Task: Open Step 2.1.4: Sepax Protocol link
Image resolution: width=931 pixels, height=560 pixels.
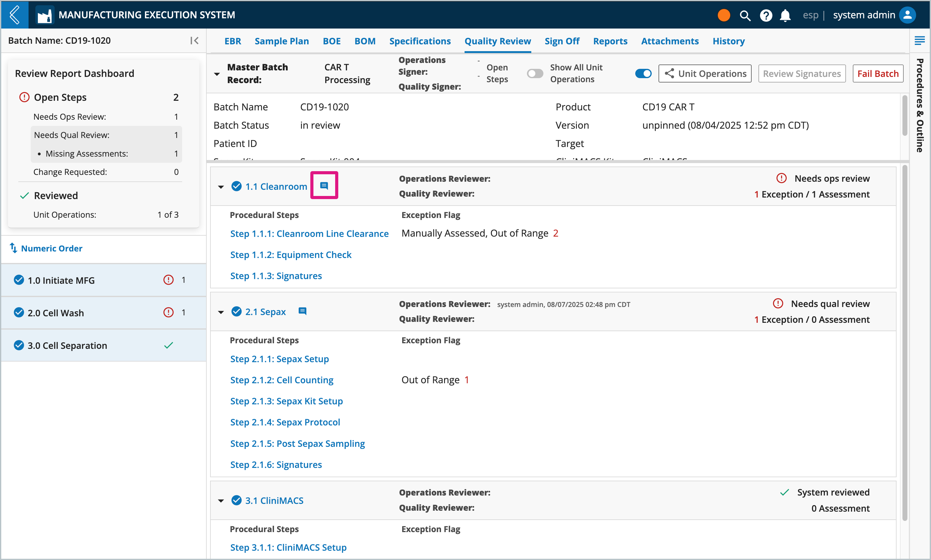Action: tap(285, 422)
